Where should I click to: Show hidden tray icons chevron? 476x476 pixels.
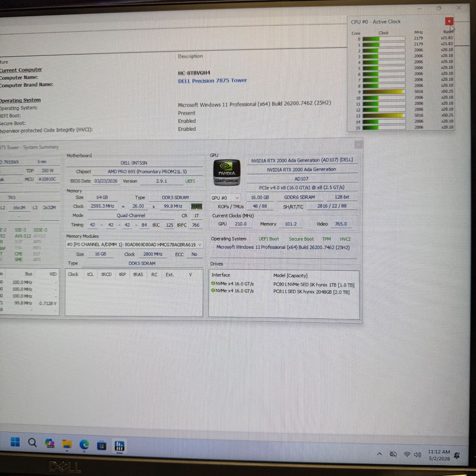click(x=380, y=454)
